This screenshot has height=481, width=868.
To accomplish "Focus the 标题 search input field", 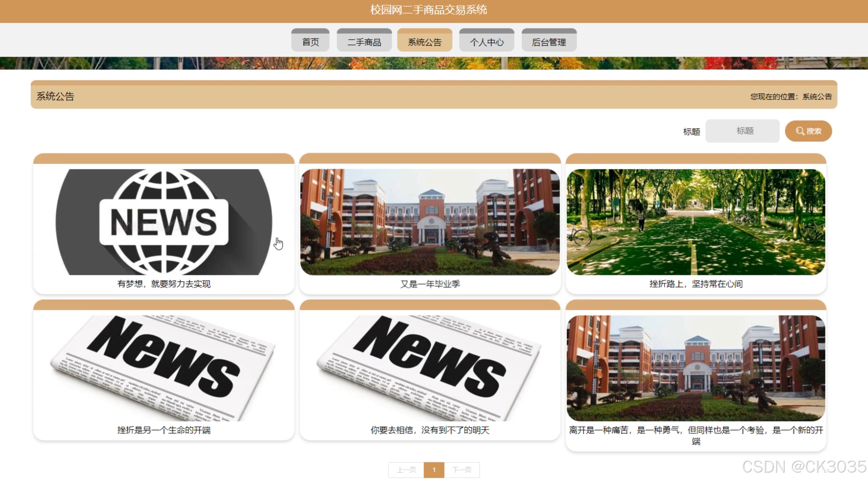I will (742, 131).
